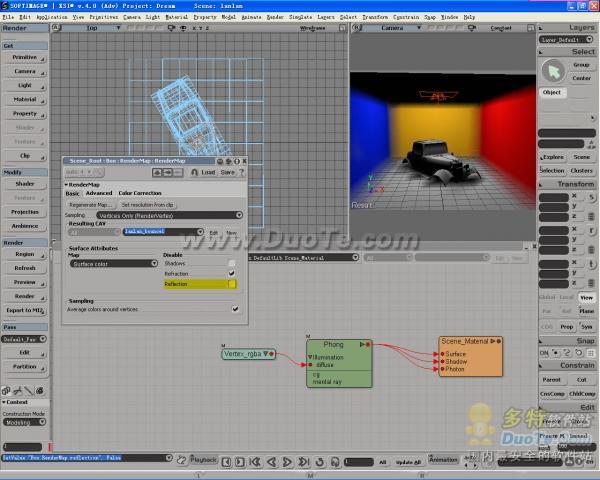
Task: Toggle Average colors around vertices checkbox
Action: coord(236,309)
